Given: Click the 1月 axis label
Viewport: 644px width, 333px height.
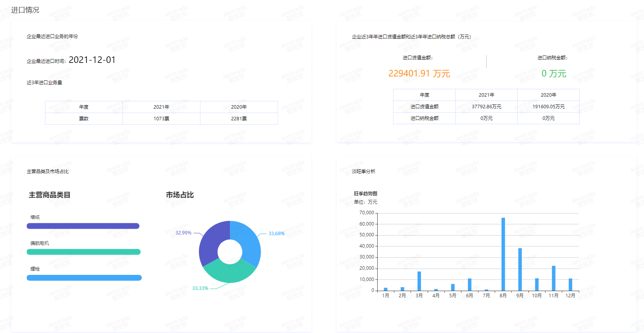Looking at the screenshot, I should pyautogui.click(x=385, y=296).
